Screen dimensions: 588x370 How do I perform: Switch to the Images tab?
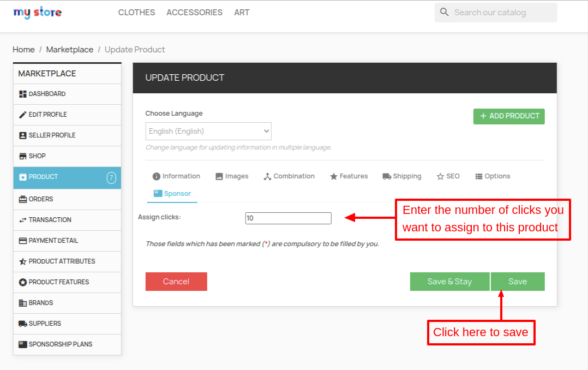click(232, 176)
